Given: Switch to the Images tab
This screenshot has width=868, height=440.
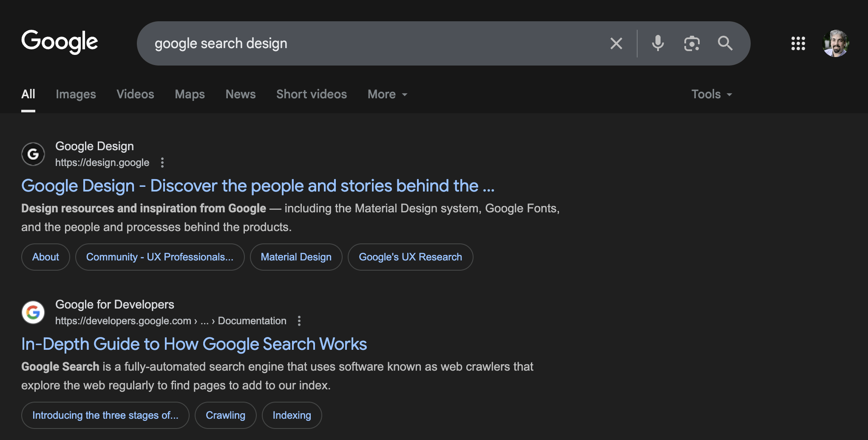Looking at the screenshot, I should coord(76,94).
